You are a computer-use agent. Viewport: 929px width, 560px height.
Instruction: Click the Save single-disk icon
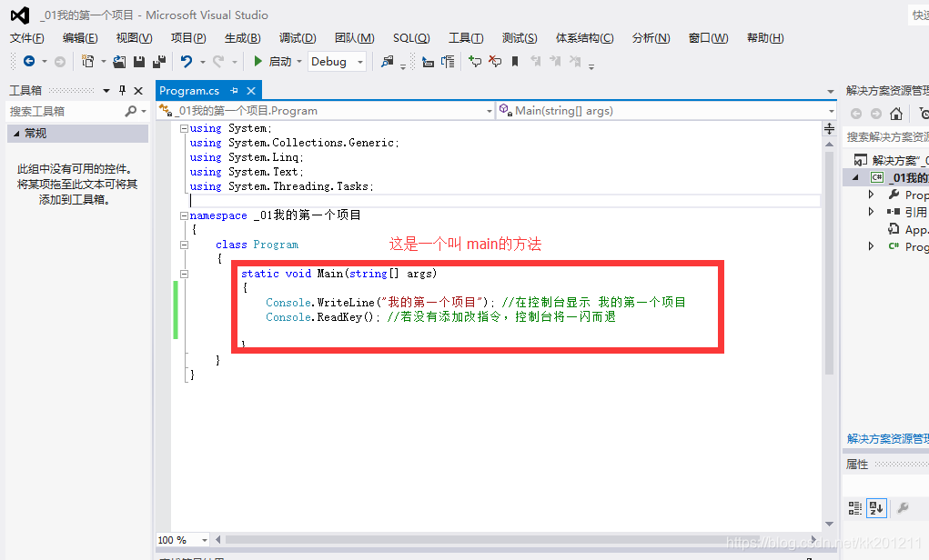pyautogui.click(x=139, y=62)
